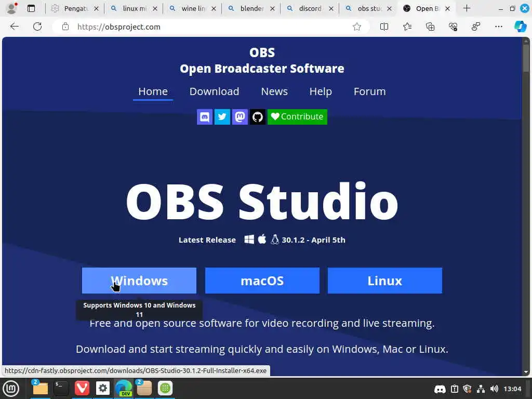This screenshot has height=399, width=532.
Task: Go to the Home nav link
Action: [x=153, y=91]
